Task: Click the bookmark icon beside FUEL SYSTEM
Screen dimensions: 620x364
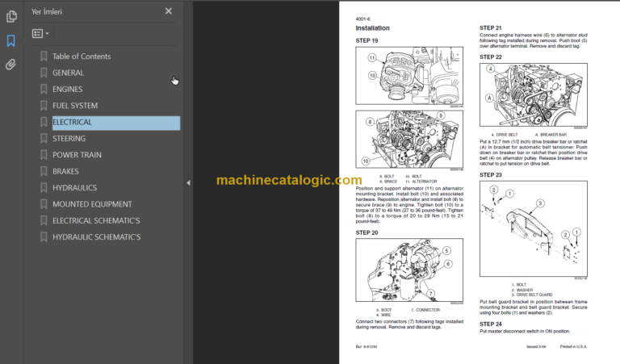Action: click(44, 106)
